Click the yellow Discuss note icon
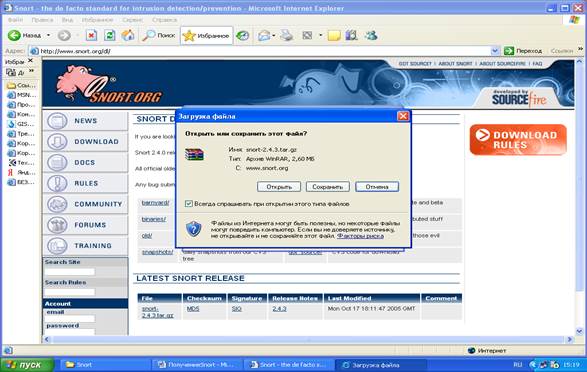The height and width of the screenshot is (372, 587). click(x=334, y=36)
